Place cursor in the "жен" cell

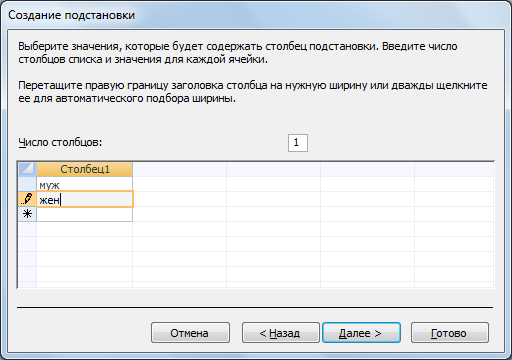(x=85, y=199)
